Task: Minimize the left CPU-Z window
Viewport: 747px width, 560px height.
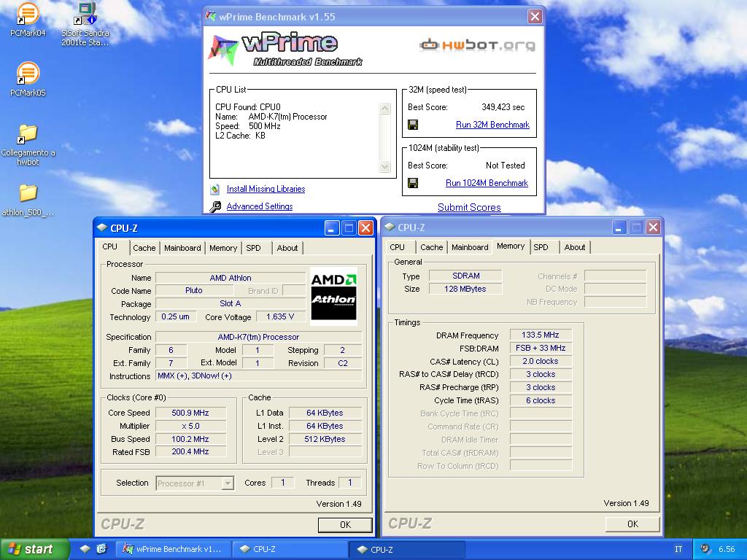Action: pos(332,228)
